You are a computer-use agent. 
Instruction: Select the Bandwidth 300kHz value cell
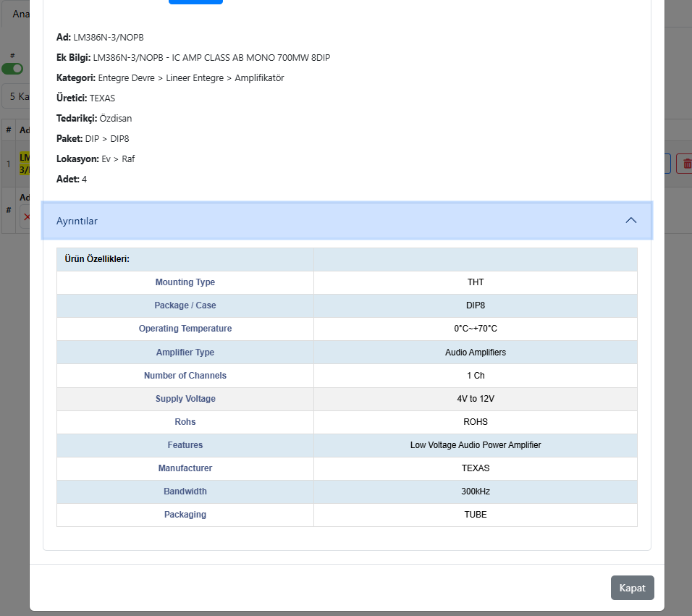point(475,491)
